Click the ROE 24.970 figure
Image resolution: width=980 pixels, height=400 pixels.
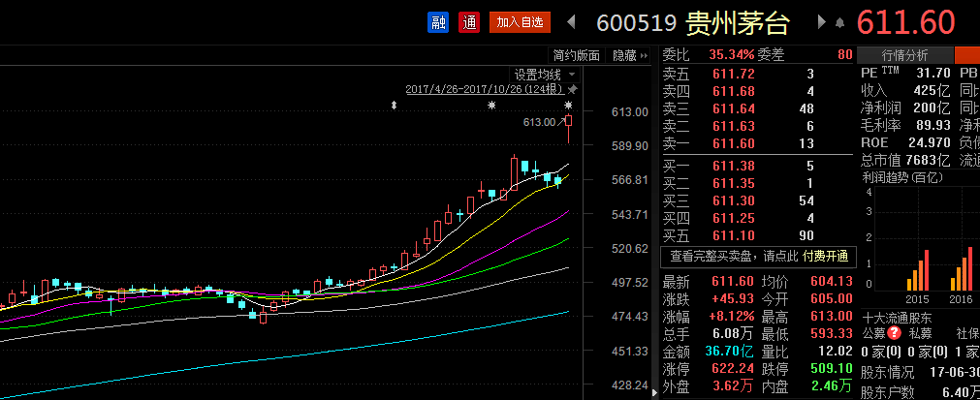tap(930, 143)
